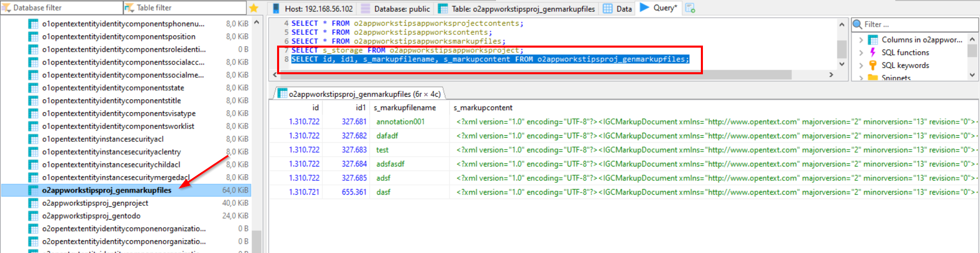This screenshot has width=980, height=253.
Task: Click the id1 column header
Action: 360,108
